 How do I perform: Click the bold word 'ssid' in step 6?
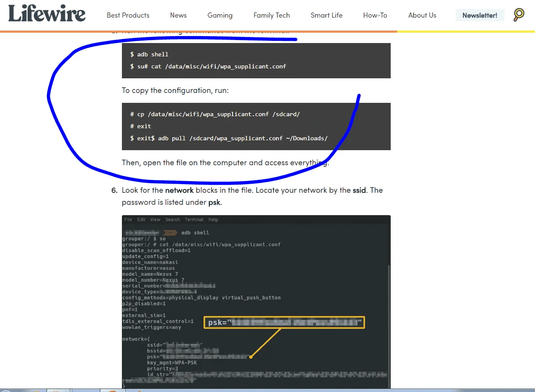tap(359, 190)
